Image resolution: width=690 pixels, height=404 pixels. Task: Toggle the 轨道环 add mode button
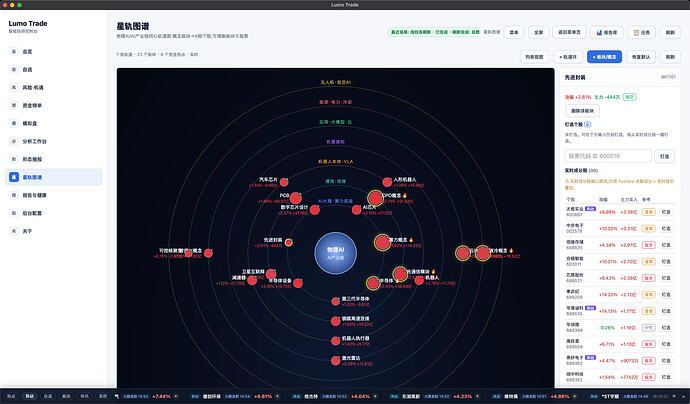click(568, 57)
